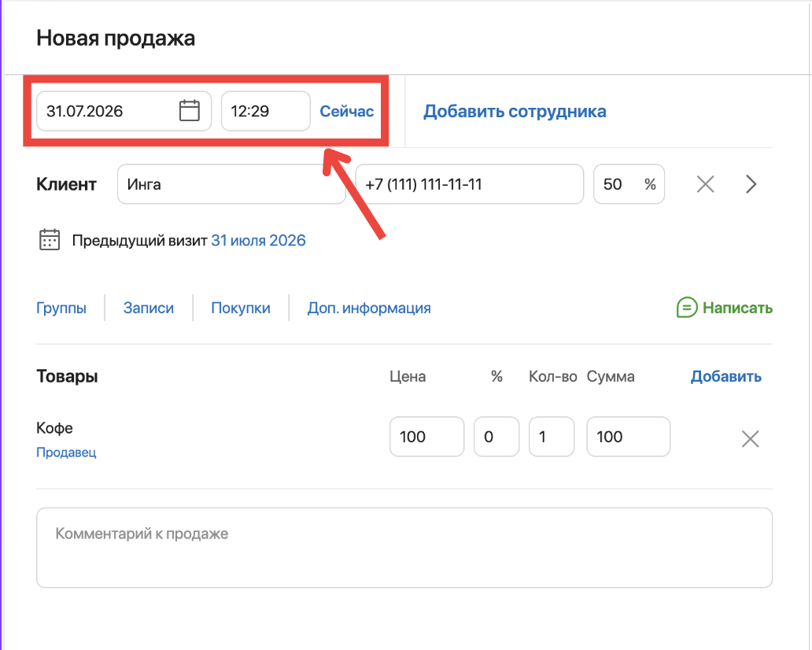This screenshot has height=650, width=812.
Task: Switch to the Записи tab
Action: click(149, 308)
